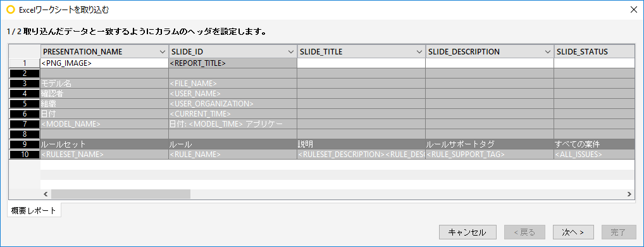Click the ルールサポートタグ cell
This screenshot has height=247, width=644.
pyautogui.click(x=490, y=144)
